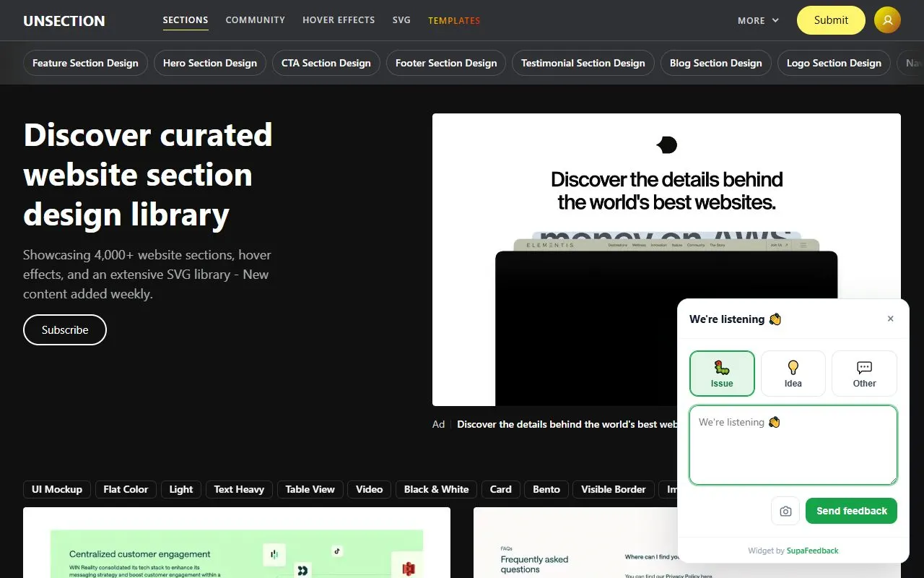Select Feature Section Design category
Image resolution: width=924 pixels, height=578 pixels.
click(85, 63)
